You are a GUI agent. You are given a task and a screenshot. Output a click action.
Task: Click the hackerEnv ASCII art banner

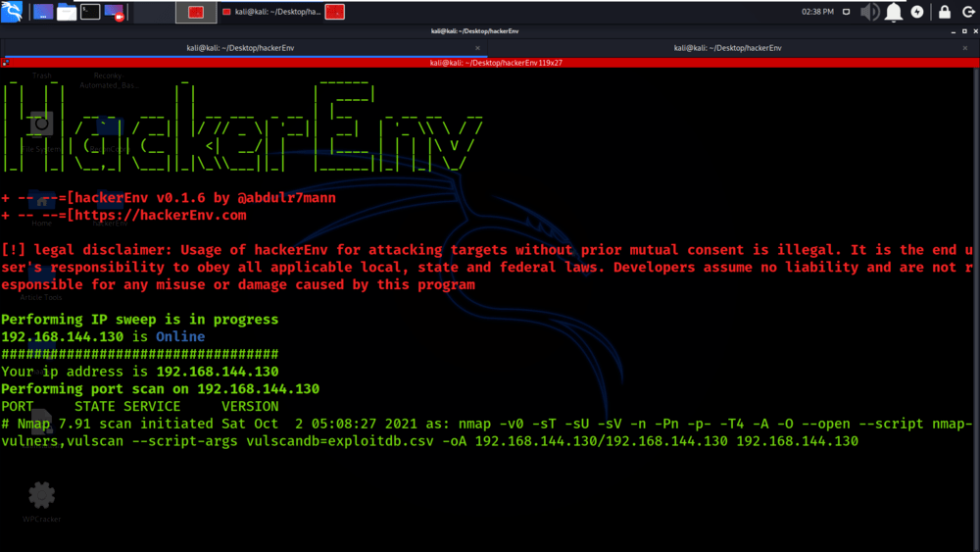[x=242, y=126]
